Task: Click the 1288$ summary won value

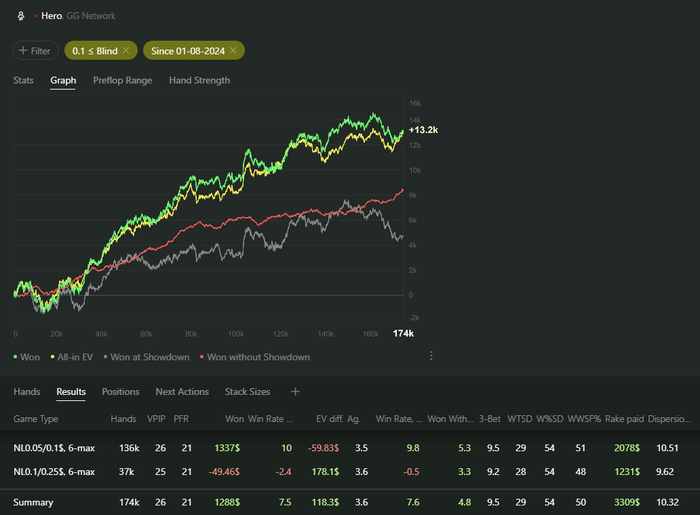Action: pos(227,502)
